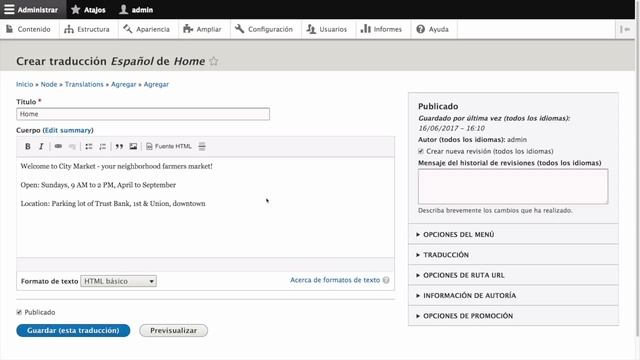Open the Contenido admin menu
The image size is (640, 360).
tap(29, 29)
